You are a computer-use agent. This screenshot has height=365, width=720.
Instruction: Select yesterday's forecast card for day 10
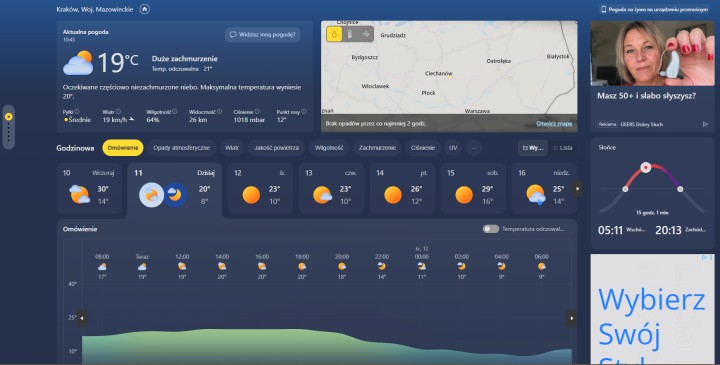[90, 188]
